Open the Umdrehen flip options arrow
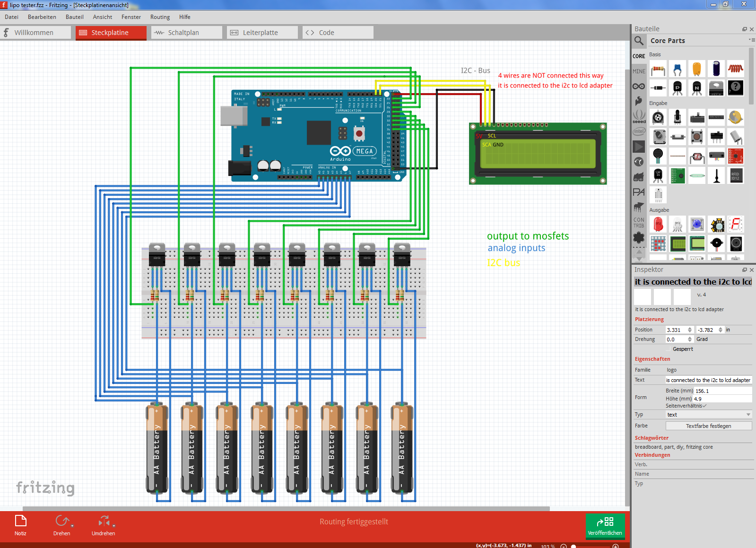 pos(114,525)
